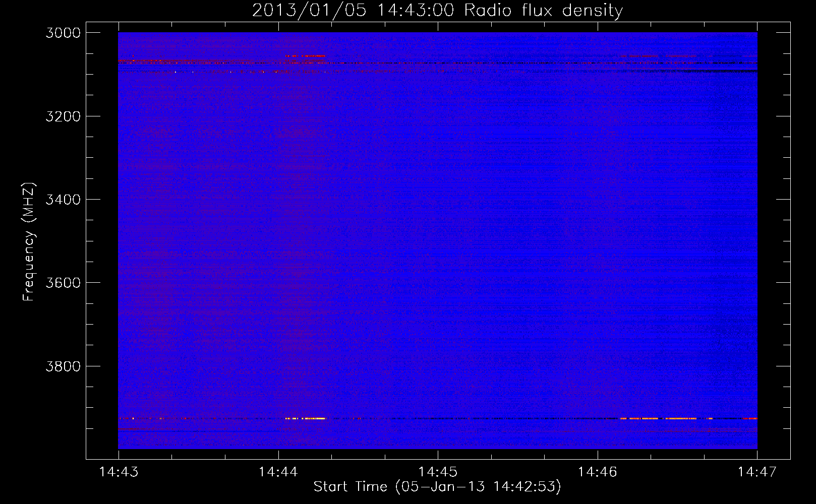The width and height of the screenshot is (816, 504).
Task: Click the 14:45 time tick label
Action: tap(438, 472)
